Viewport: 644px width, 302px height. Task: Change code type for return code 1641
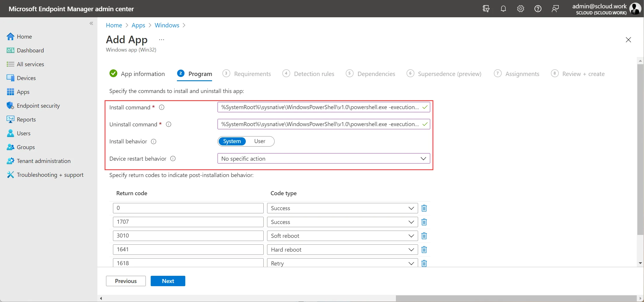tap(342, 250)
